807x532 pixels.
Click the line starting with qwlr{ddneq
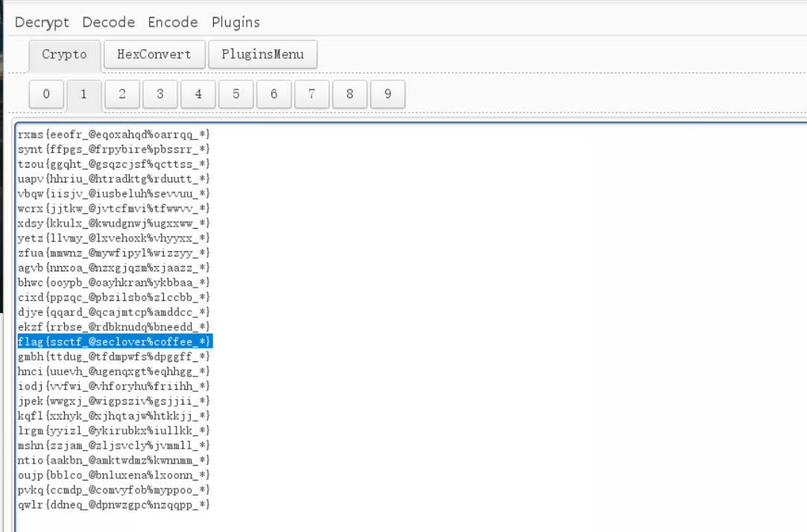coord(114,504)
